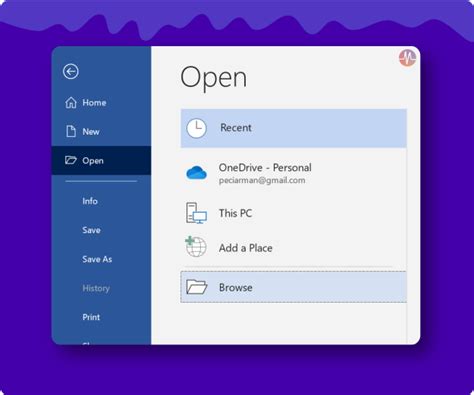
Task: Select the History menu item
Action: pyautogui.click(x=101, y=288)
